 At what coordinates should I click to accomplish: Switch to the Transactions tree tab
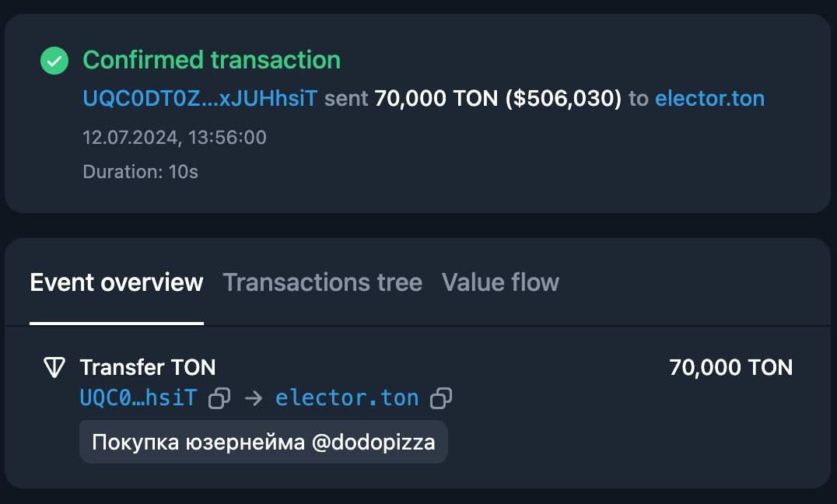[x=322, y=282]
